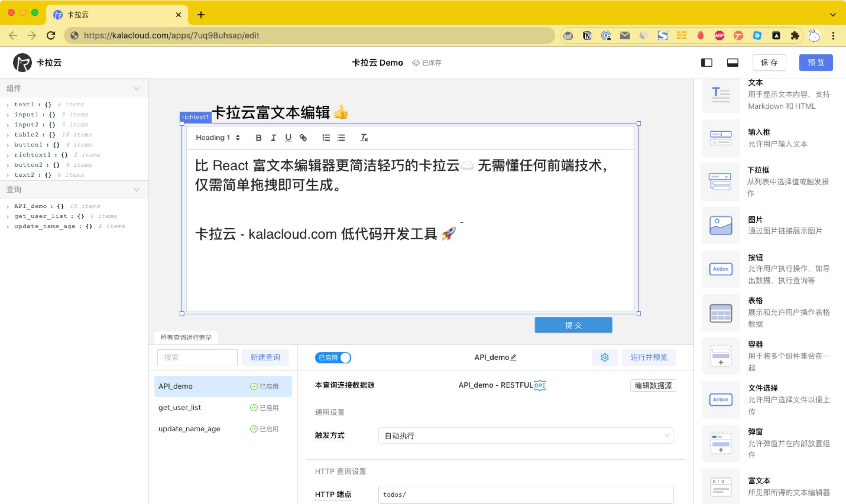Open a new browser tab

[x=201, y=14]
